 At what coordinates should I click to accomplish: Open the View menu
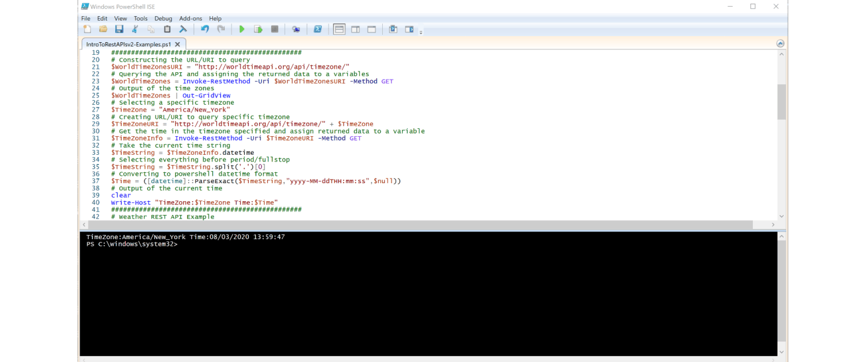click(x=121, y=19)
